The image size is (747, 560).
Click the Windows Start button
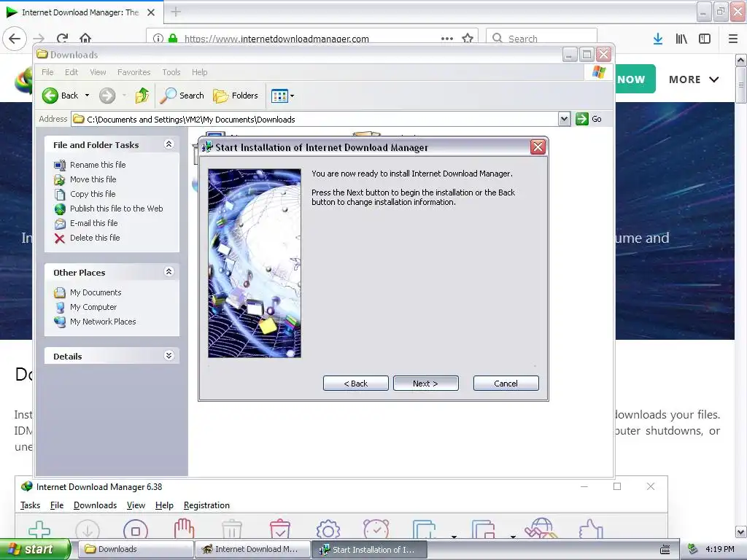coord(35,549)
